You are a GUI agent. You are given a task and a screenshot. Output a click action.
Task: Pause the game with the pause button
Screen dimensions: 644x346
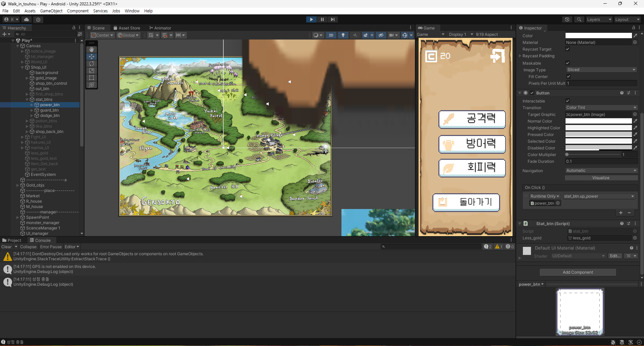coord(322,19)
